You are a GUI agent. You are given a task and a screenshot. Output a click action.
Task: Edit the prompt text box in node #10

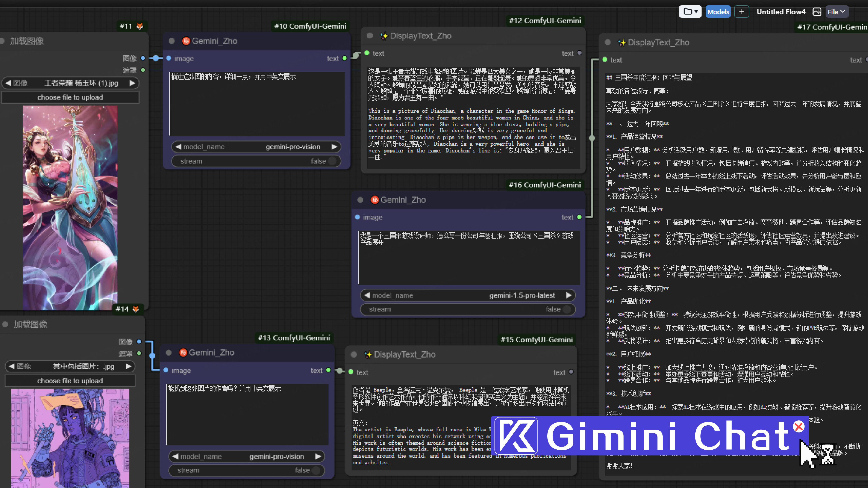[257, 103]
